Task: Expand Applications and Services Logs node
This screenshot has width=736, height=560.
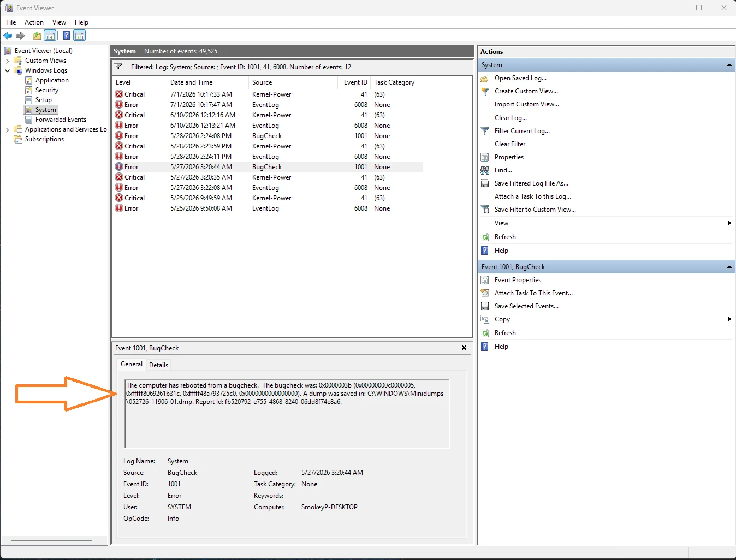Action: coord(7,129)
